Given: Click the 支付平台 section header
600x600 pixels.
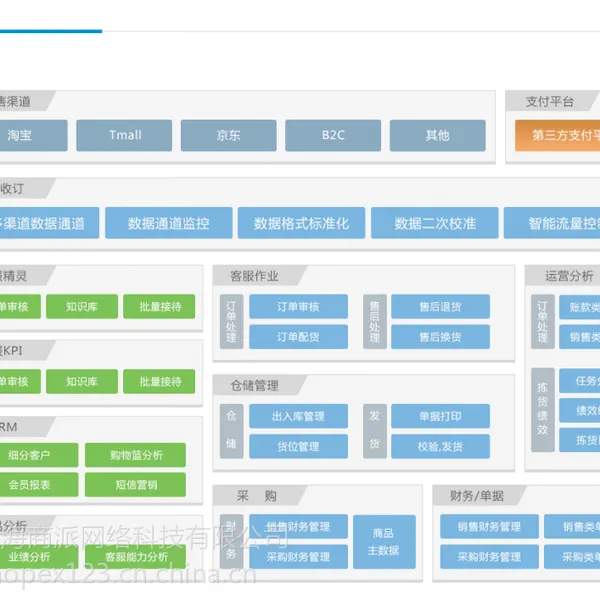Looking at the screenshot, I should coord(550,101).
